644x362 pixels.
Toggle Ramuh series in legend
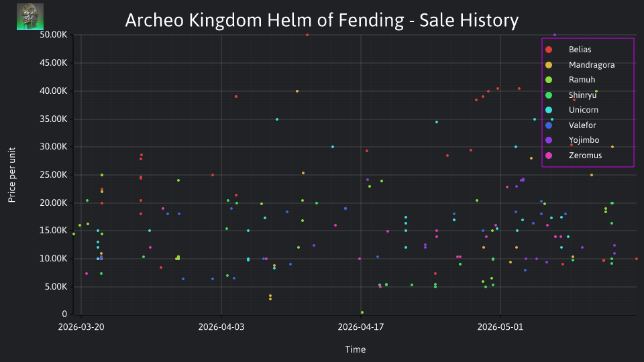(582, 80)
